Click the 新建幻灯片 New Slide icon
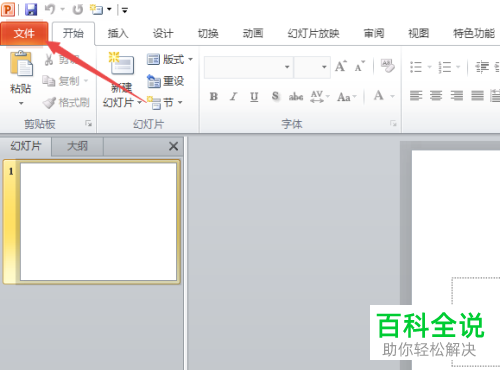Screen dimensions: 500x370 [121, 63]
